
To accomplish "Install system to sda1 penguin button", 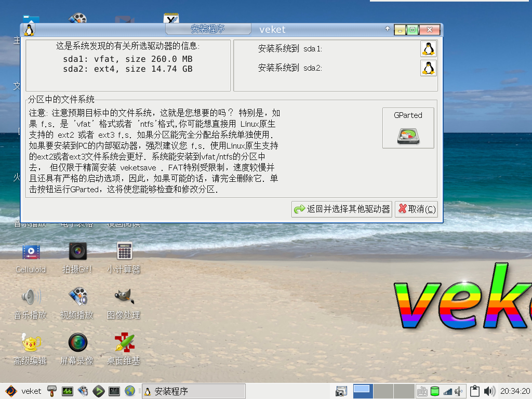I will [x=428, y=49].
